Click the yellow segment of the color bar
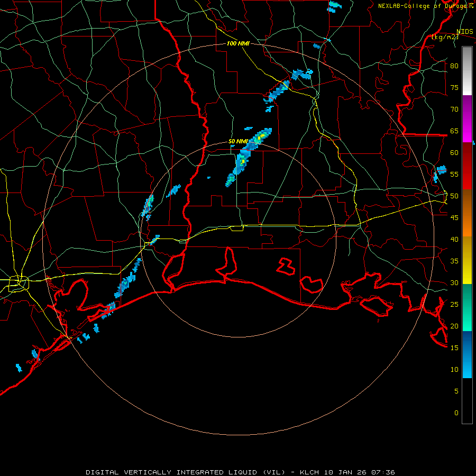 point(467,260)
